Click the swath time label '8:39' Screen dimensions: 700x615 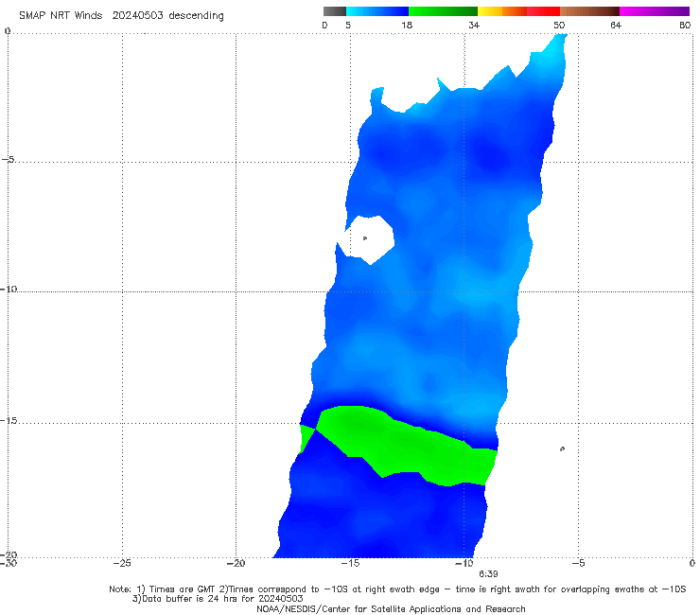point(488,574)
